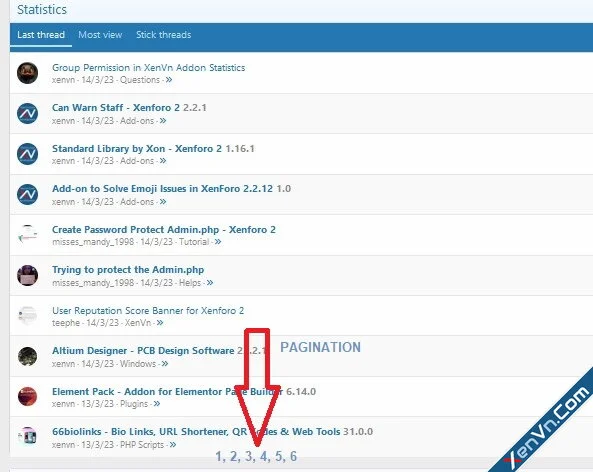Click avatar beside 66biolinks thread
The height and width of the screenshot is (472, 593).
click(x=28, y=437)
